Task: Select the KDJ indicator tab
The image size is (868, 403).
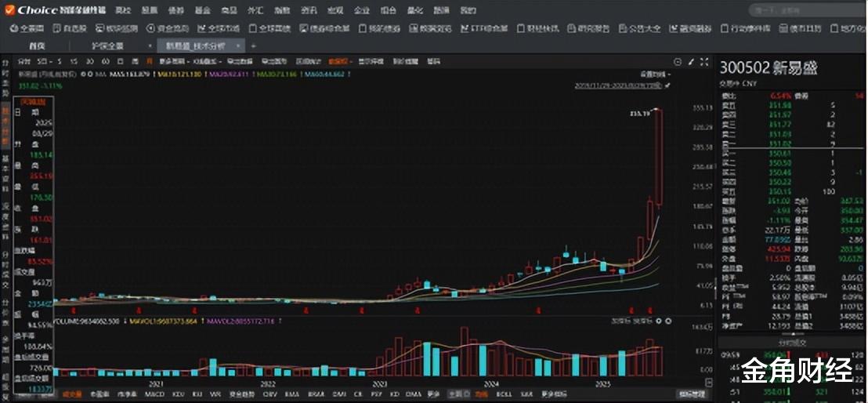Action: (177, 394)
